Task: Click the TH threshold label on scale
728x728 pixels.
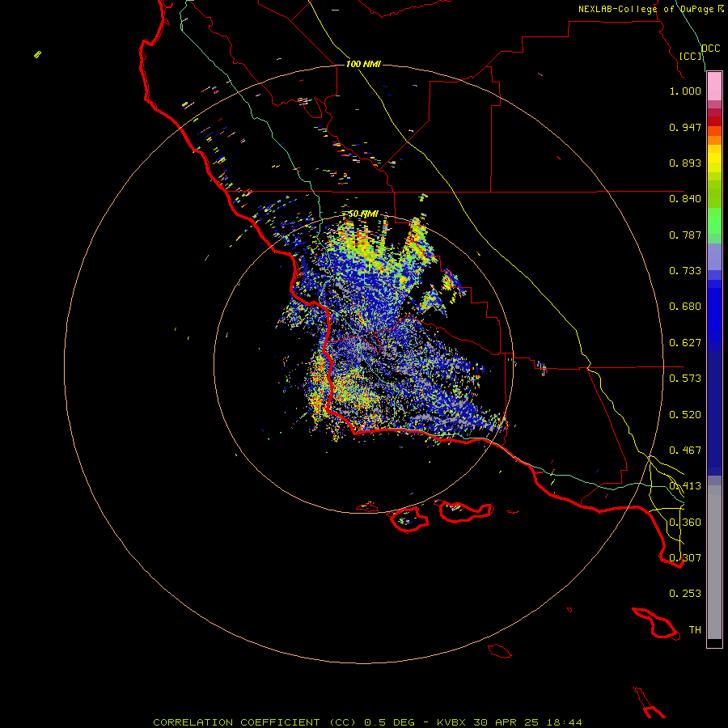Action: pos(695,630)
